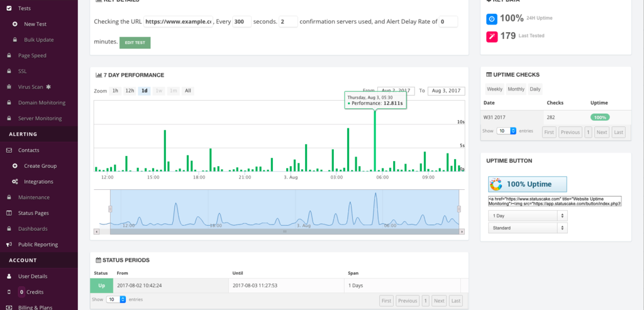Click the plus icon beside Create Group
This screenshot has height=310, width=644.
click(15, 166)
